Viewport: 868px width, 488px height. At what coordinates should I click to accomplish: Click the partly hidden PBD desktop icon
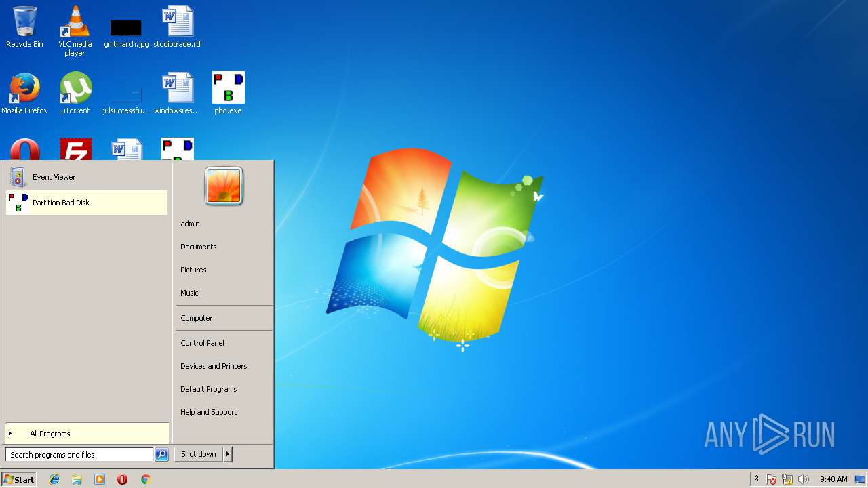pyautogui.click(x=177, y=149)
